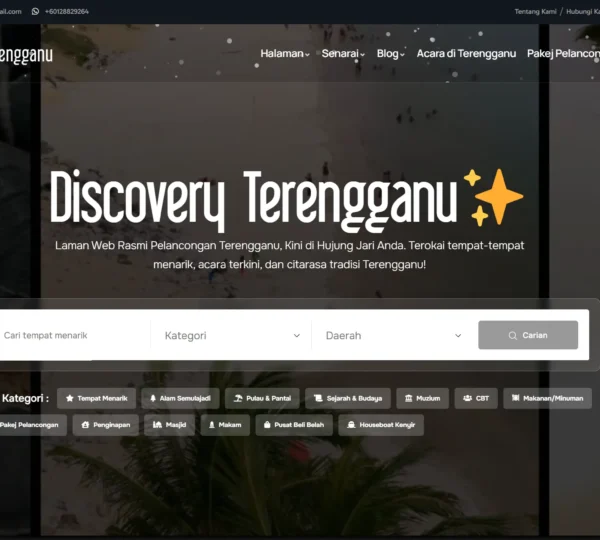Viewport: 600px width, 540px height.
Task: Select the Makanan/Minuman category chip
Action: [548, 398]
